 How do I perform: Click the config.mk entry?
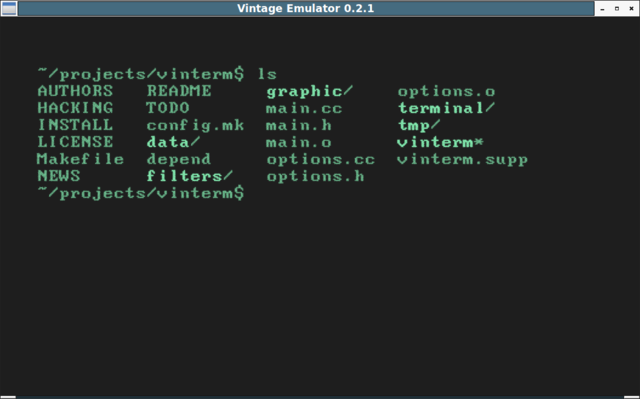pyautogui.click(x=195, y=126)
